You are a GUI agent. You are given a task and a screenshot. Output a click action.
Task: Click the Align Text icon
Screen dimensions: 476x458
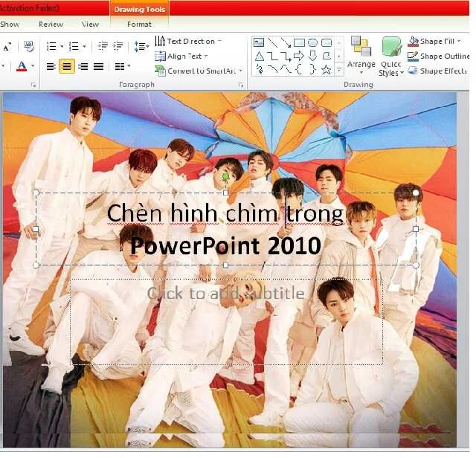(160, 57)
